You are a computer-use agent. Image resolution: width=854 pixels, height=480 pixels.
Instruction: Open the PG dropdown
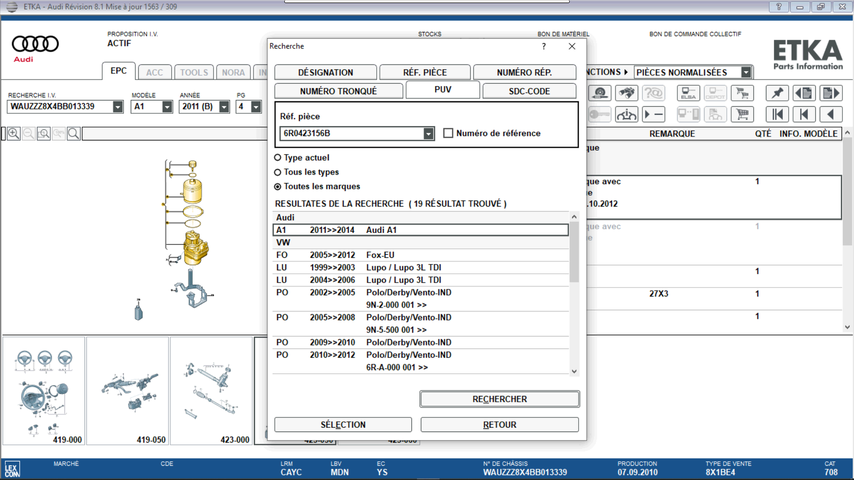[256, 107]
